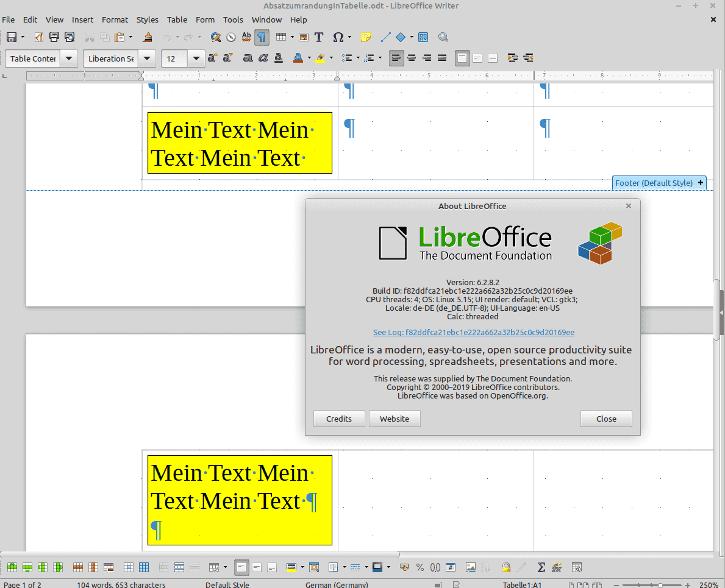Viewport: 725px width, 588px height.
Task: Open the Table menu
Action: pyautogui.click(x=177, y=20)
